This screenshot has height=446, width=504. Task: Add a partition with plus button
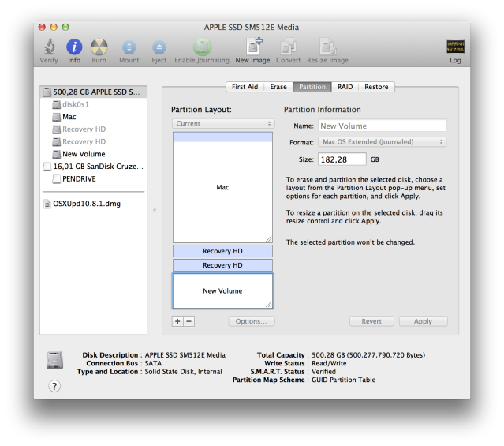pyautogui.click(x=177, y=321)
